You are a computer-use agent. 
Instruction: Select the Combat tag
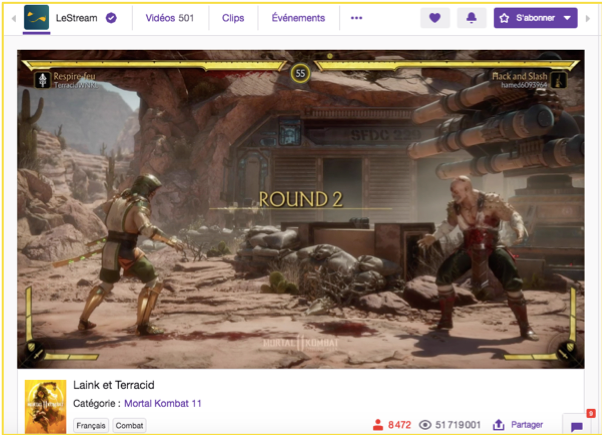click(x=129, y=425)
